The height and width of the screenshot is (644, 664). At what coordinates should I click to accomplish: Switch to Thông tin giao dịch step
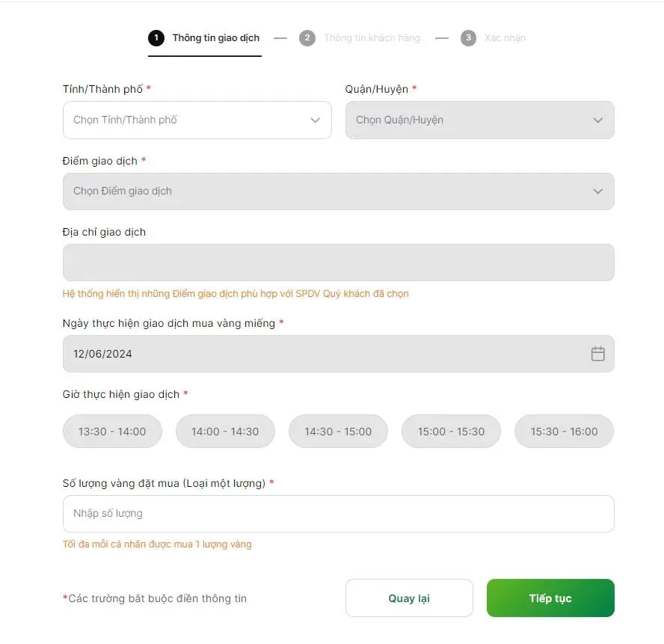coord(215,38)
